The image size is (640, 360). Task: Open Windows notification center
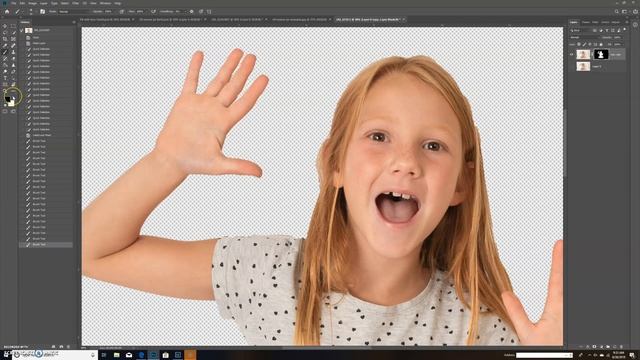632,355
